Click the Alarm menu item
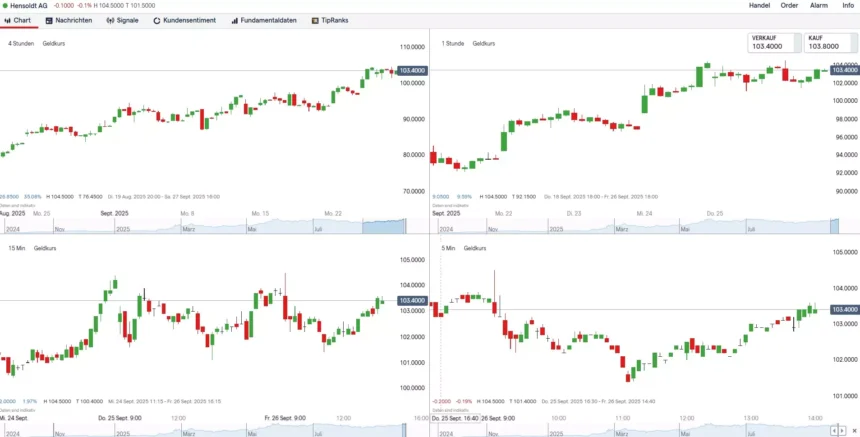The width and height of the screenshot is (860, 437). point(819,6)
